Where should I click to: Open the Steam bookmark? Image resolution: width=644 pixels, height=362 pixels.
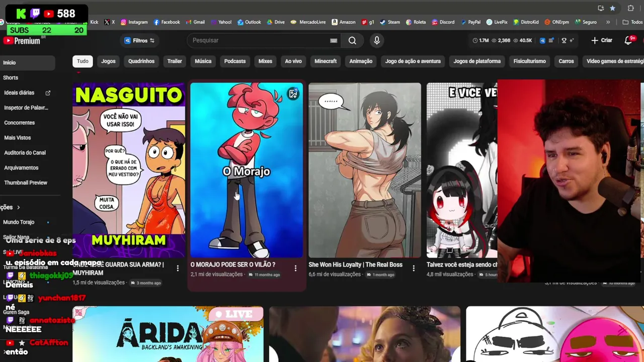[390, 22]
